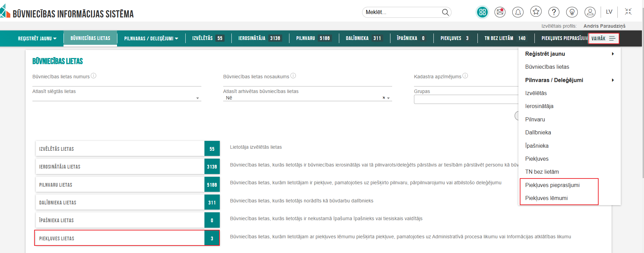Switch to the Ierosinātāja tab
This screenshot has width=644, height=253.
(x=259, y=38)
